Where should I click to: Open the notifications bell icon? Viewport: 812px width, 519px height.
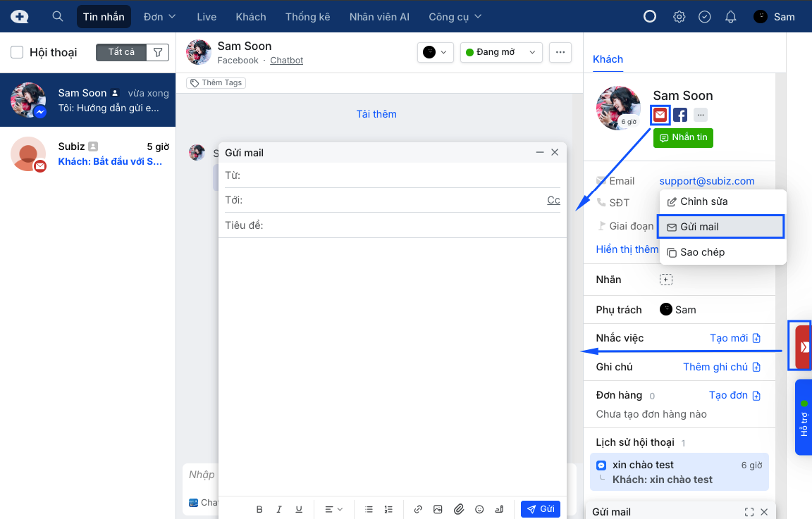click(731, 17)
